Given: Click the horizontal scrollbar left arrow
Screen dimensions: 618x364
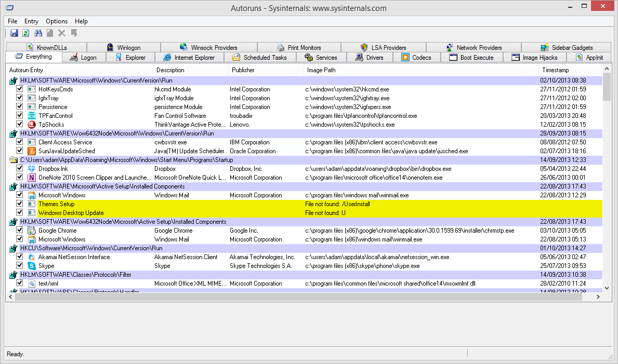Looking at the screenshot, I should (10, 296).
